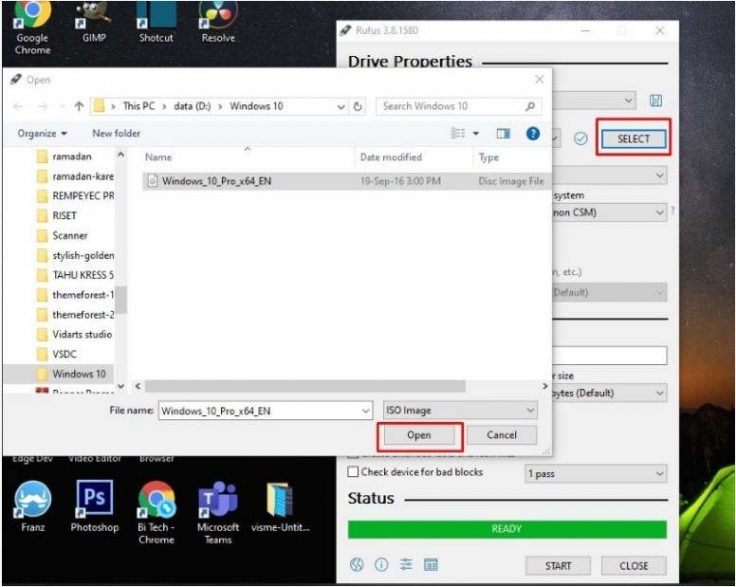Open Rufus language settings globe icon

[357, 565]
